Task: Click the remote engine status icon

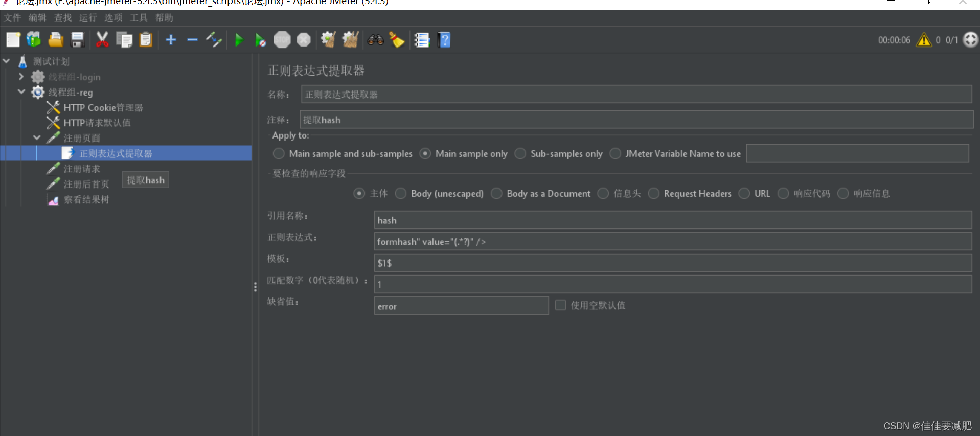Action: click(970, 40)
